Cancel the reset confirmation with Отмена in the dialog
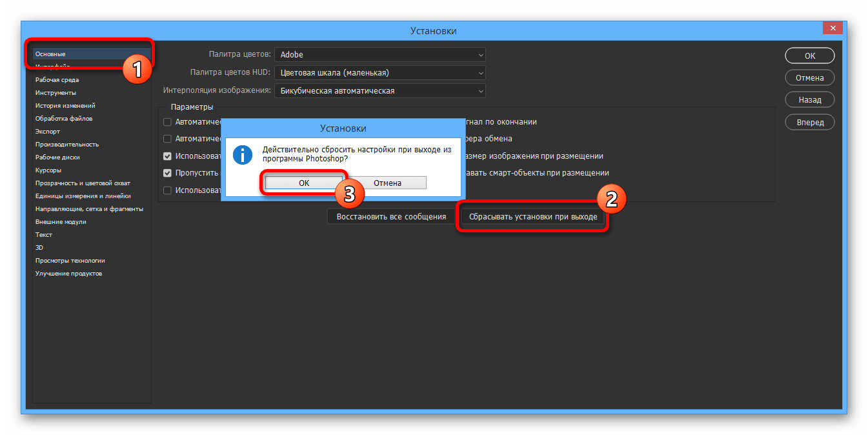 pyautogui.click(x=387, y=183)
